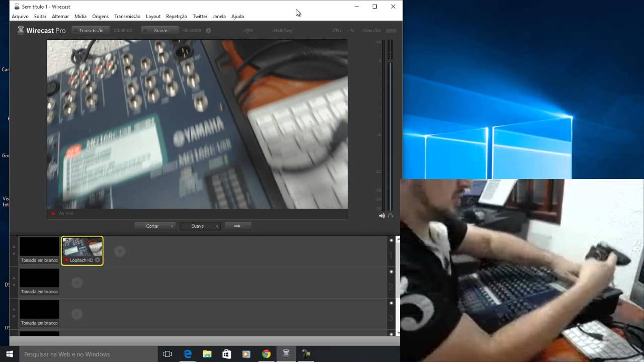This screenshot has height=362, width=644.
Task: Click the layers panel vertical scrollbar
Action: [398, 286]
